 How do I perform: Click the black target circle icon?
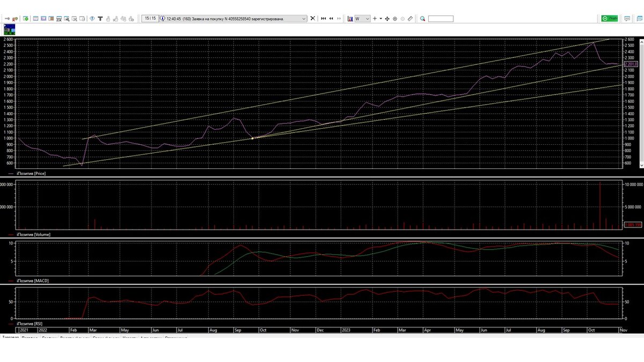(x=395, y=19)
